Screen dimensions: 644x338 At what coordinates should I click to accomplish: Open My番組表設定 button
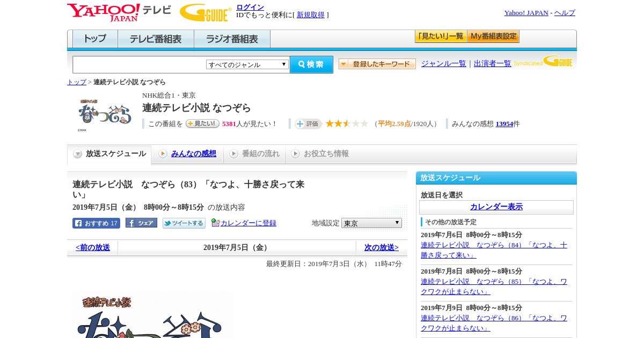click(x=493, y=36)
